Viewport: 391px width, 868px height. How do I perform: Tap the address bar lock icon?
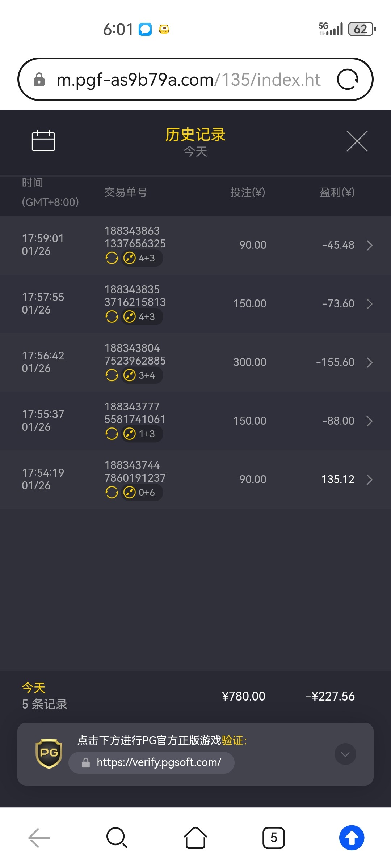click(x=39, y=80)
